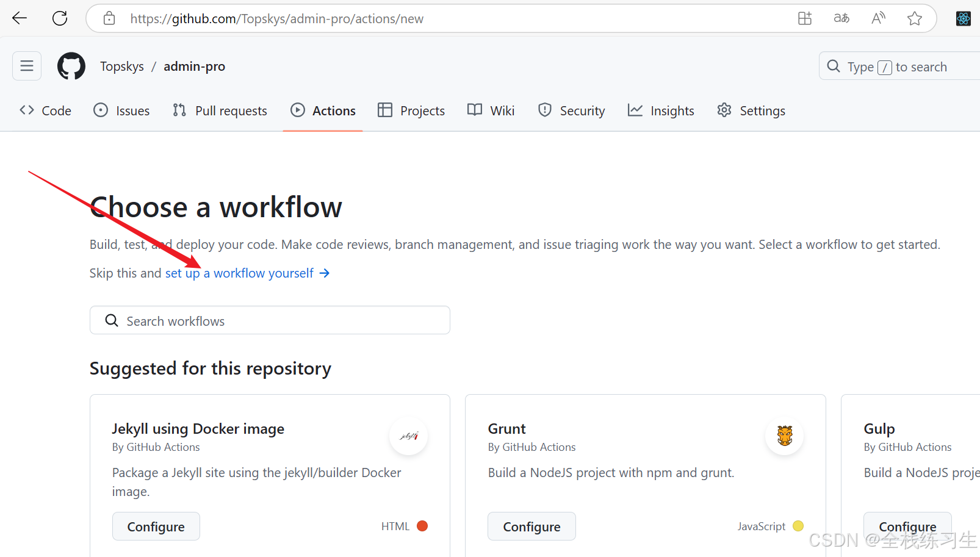This screenshot has width=980, height=557.
Task: Click By GitHub Actions under Grunt
Action: pyautogui.click(x=532, y=447)
